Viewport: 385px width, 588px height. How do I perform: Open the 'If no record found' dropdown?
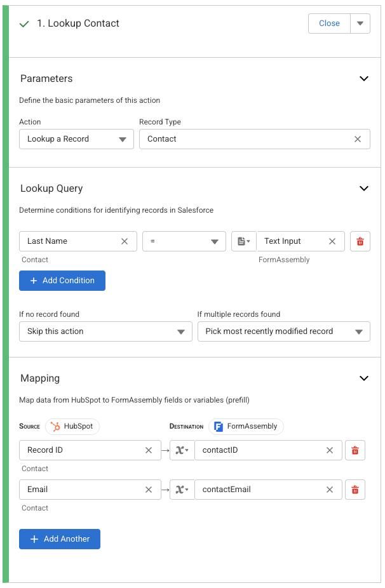pos(105,331)
